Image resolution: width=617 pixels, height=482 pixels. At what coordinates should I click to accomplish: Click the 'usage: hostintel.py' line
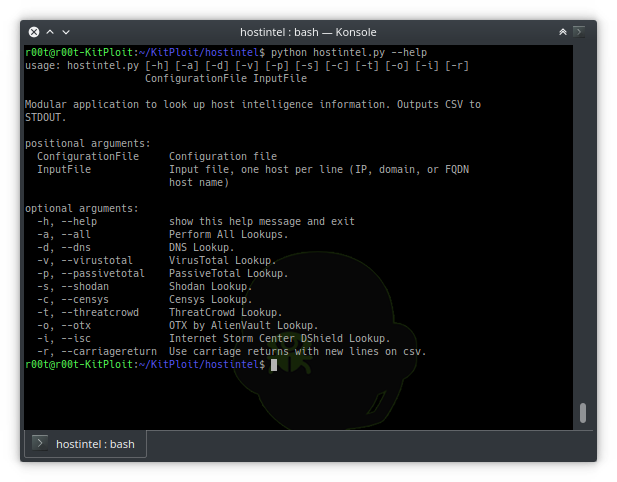point(247,65)
